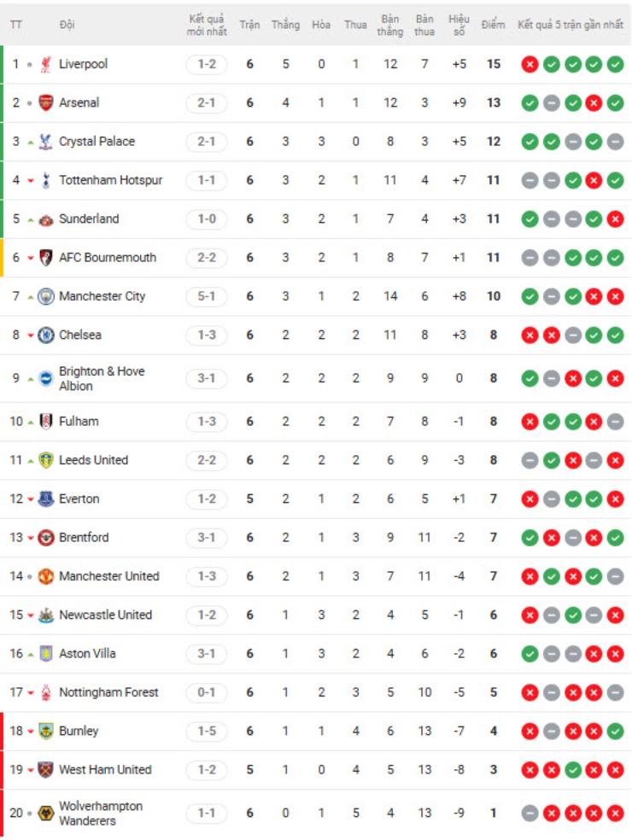Open Manchester City's latest result 5-1
Image resolution: width=632 pixels, height=840 pixels.
click(x=207, y=296)
